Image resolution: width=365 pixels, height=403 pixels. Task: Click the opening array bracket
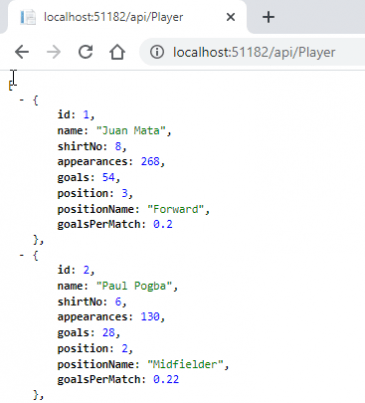point(10,86)
